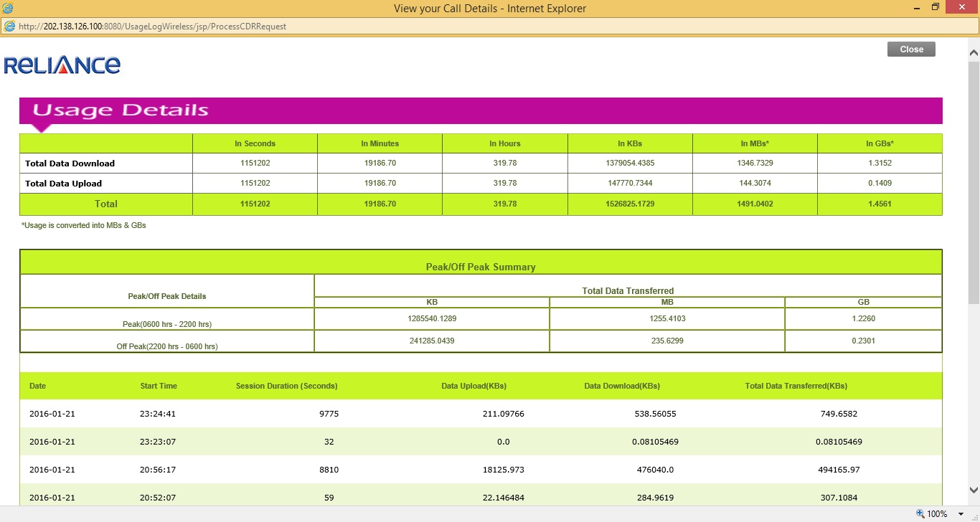Click the Internet Explorer page icon in address bar
980x522 pixels.
click(x=9, y=27)
